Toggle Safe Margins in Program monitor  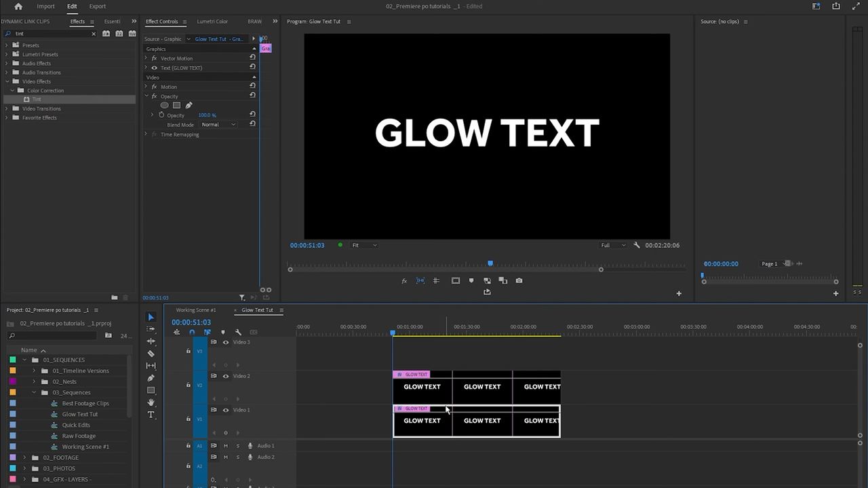coord(456,280)
